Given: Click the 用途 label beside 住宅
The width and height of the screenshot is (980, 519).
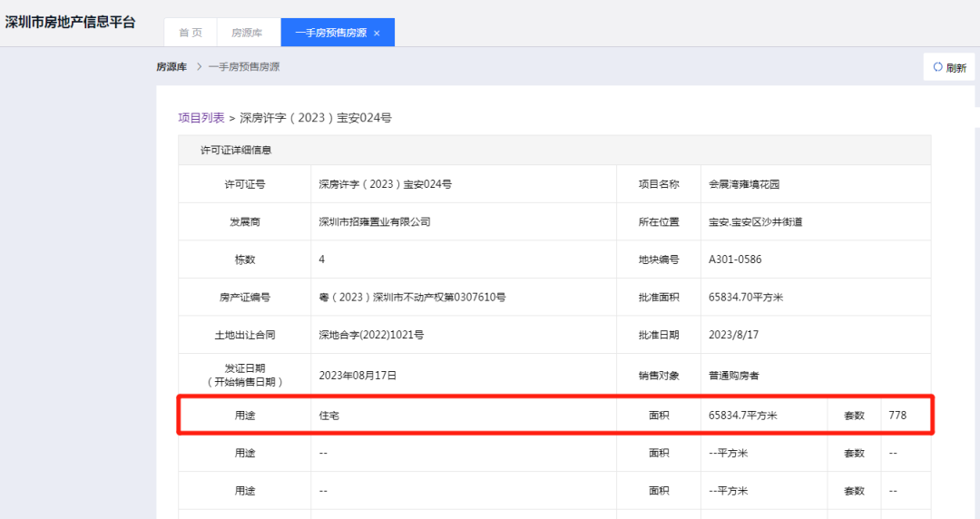Looking at the screenshot, I should (x=245, y=416).
